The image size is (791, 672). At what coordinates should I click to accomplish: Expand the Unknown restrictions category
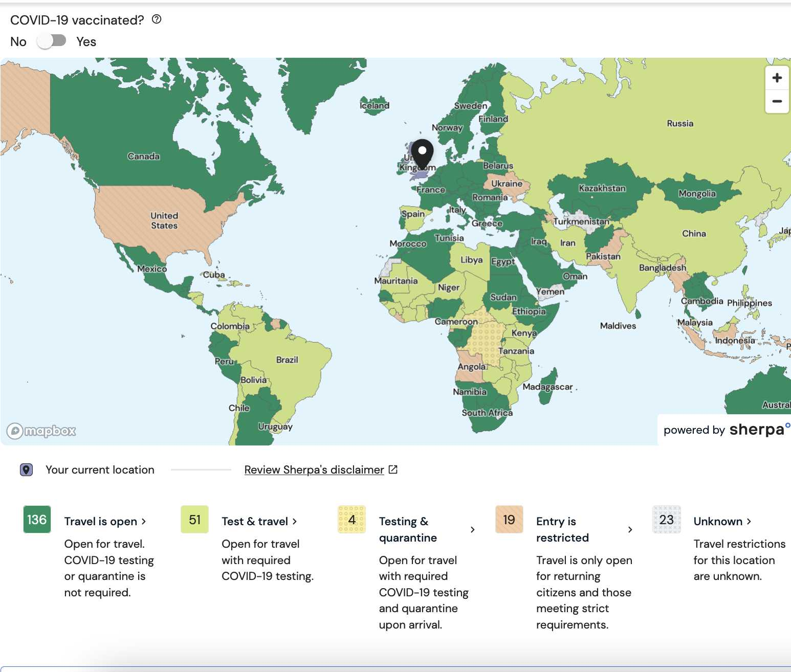tap(722, 521)
